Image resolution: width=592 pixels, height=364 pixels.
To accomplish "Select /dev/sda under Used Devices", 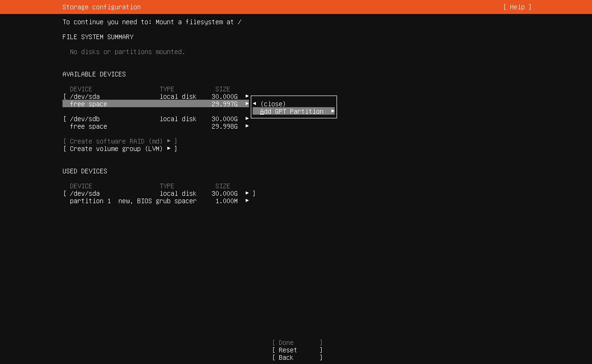I will [x=85, y=193].
